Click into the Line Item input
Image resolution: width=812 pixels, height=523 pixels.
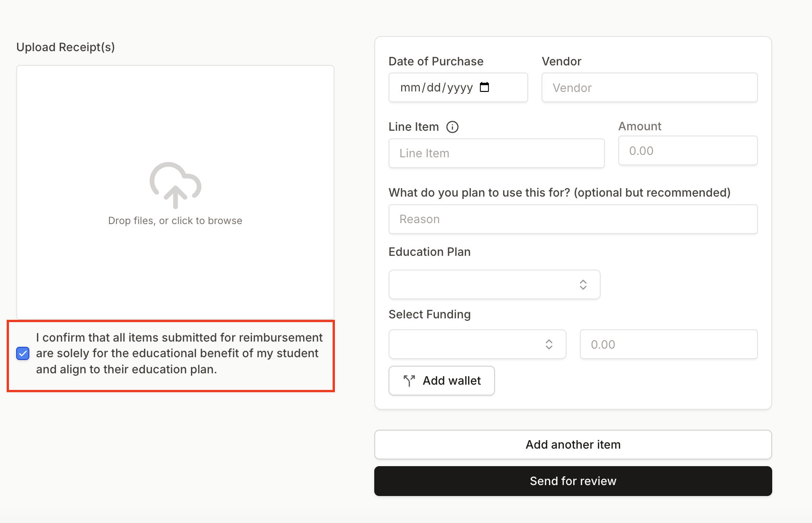(x=496, y=153)
